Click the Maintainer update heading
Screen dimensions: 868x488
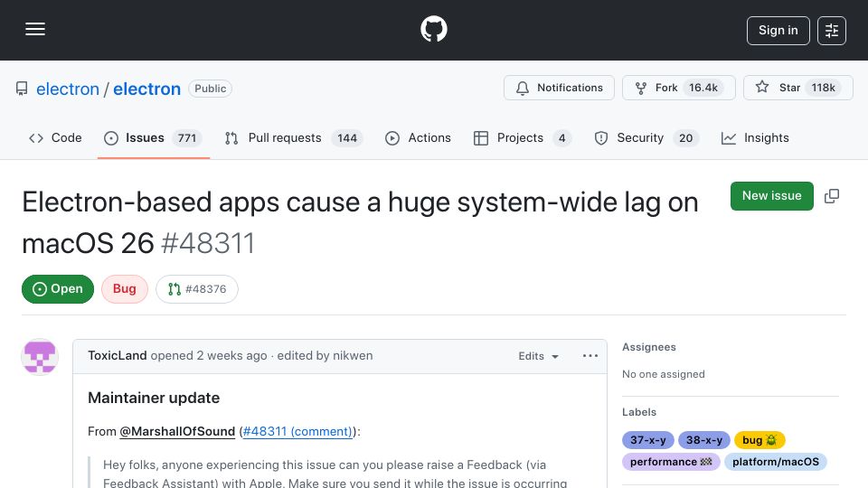tap(154, 398)
